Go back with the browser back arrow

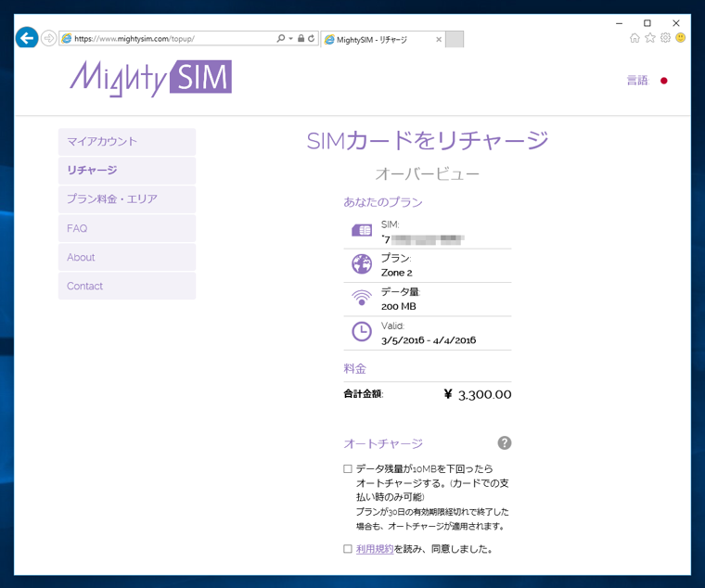[27, 38]
